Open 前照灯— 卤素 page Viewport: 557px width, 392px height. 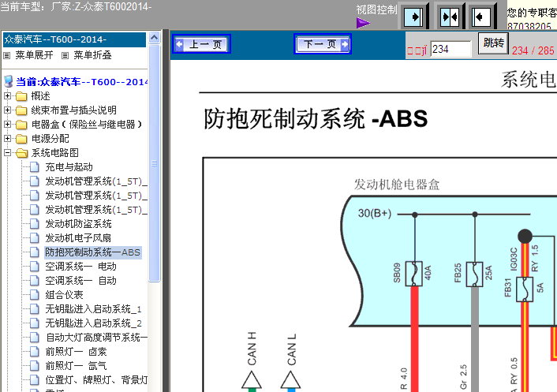coord(76,352)
